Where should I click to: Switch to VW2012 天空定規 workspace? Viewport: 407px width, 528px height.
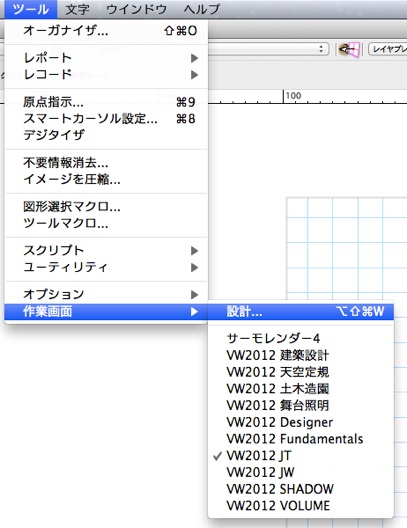point(301,372)
